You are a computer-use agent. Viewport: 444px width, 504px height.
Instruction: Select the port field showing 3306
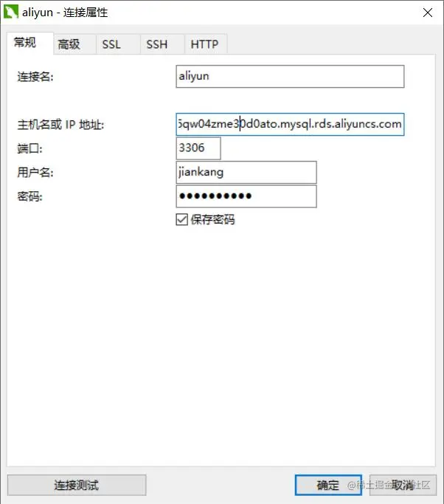click(198, 148)
